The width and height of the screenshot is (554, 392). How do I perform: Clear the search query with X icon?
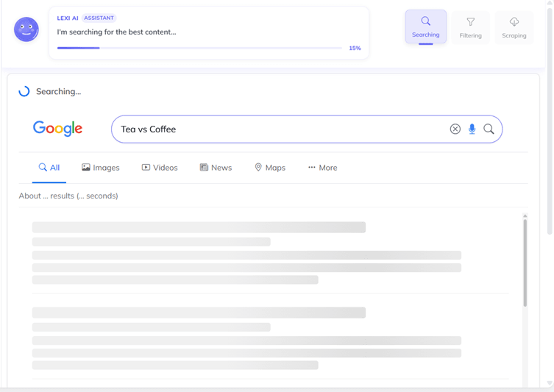tap(455, 129)
